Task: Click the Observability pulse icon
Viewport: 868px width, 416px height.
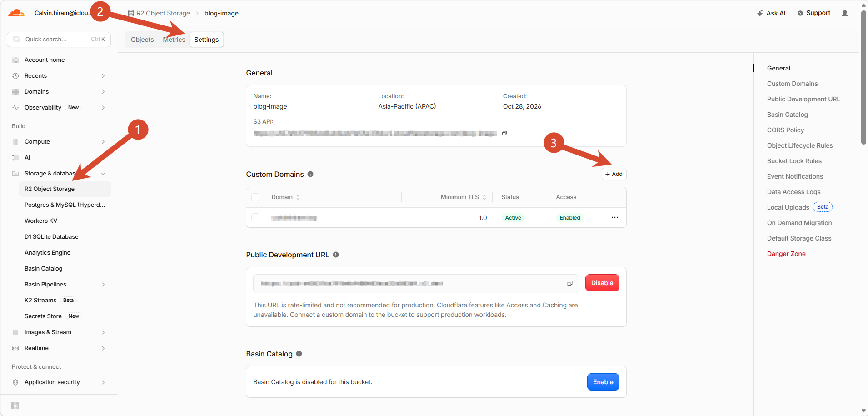Action: 15,108
